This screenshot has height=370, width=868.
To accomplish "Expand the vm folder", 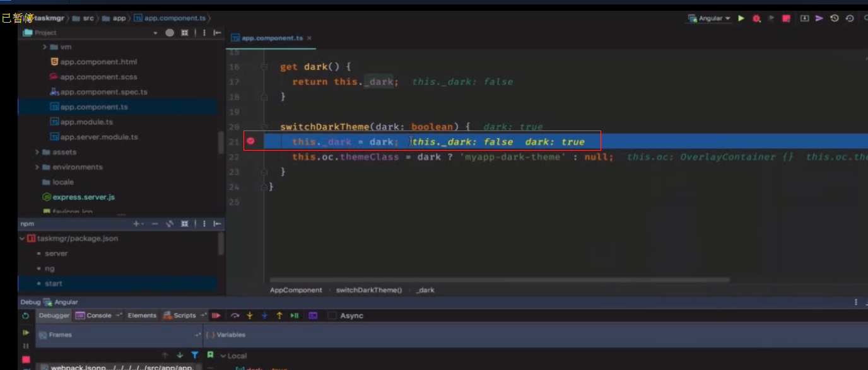I will click(45, 47).
